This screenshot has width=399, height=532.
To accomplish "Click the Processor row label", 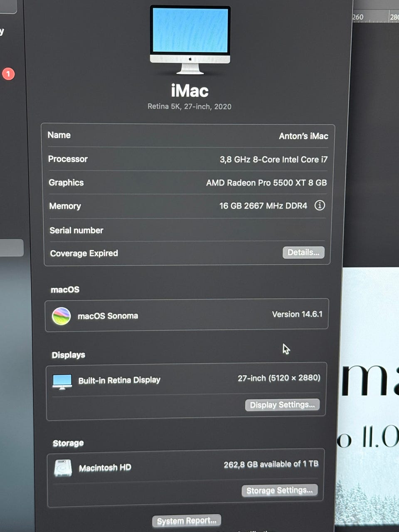I will [68, 159].
